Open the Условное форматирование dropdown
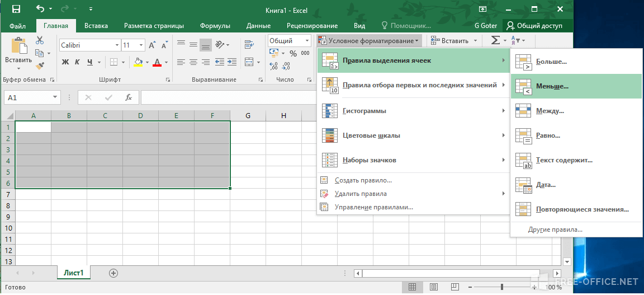 point(369,41)
